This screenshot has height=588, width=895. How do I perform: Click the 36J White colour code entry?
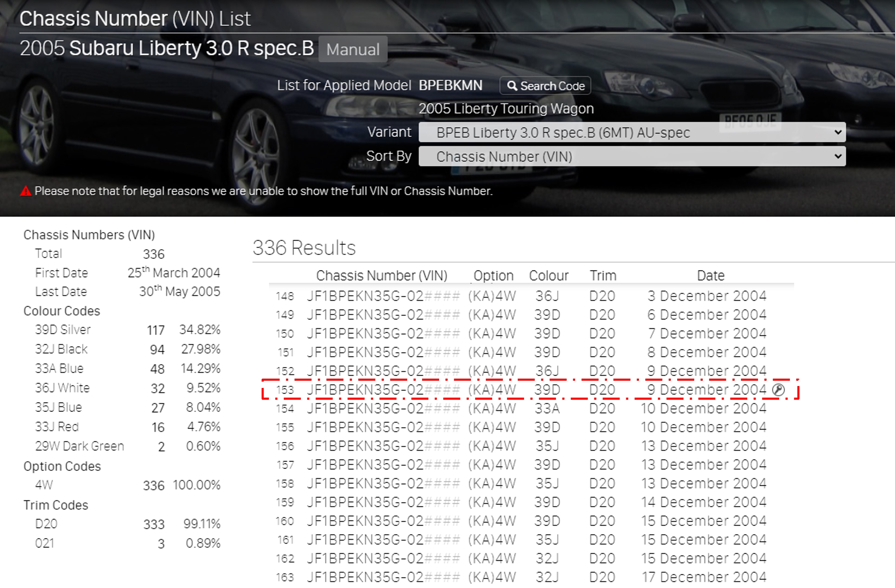pyautogui.click(x=62, y=388)
